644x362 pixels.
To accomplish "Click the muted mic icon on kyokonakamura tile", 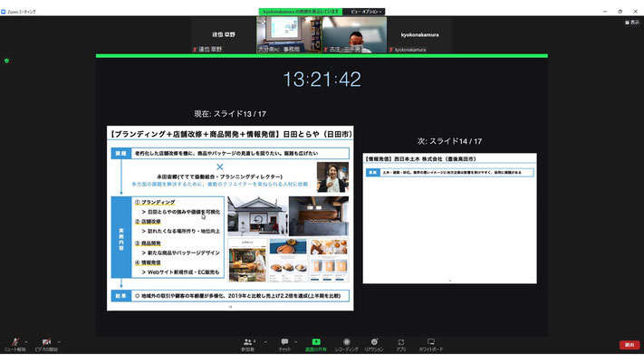I will [x=391, y=50].
